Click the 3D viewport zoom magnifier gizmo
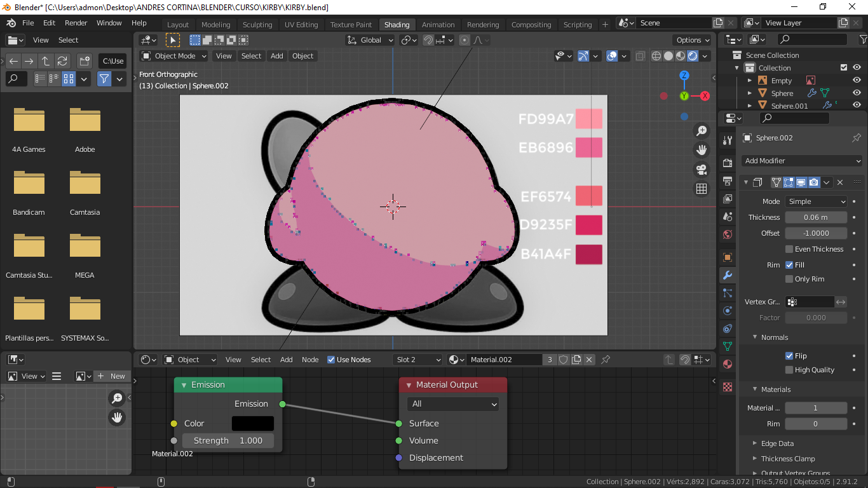Screen dimensions: 868x488 point(702,131)
